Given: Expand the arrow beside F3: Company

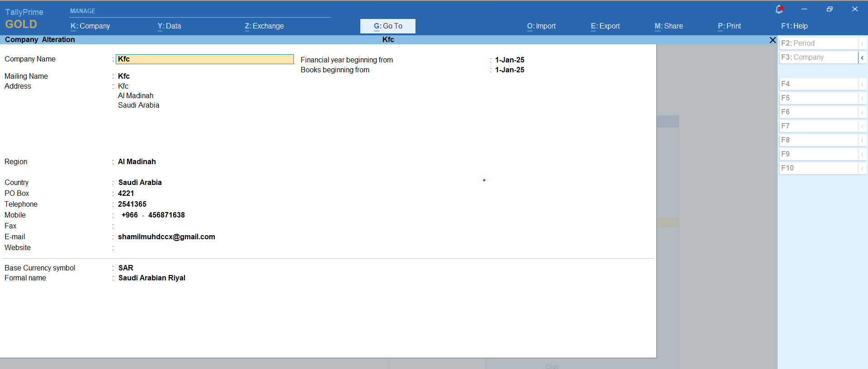Looking at the screenshot, I should (862, 57).
